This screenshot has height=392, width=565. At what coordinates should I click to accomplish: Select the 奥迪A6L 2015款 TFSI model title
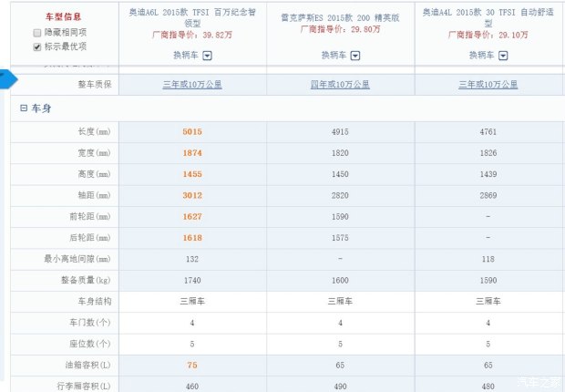coord(192,17)
